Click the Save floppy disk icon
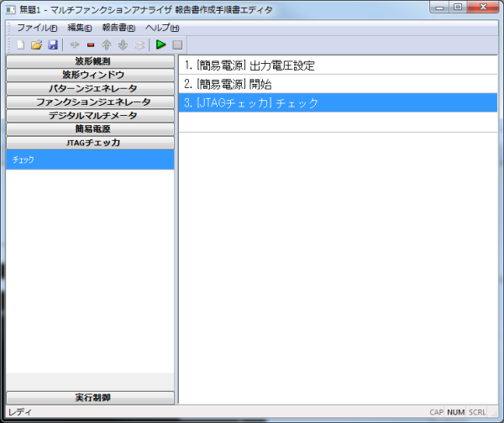504x423 pixels. coord(53,45)
